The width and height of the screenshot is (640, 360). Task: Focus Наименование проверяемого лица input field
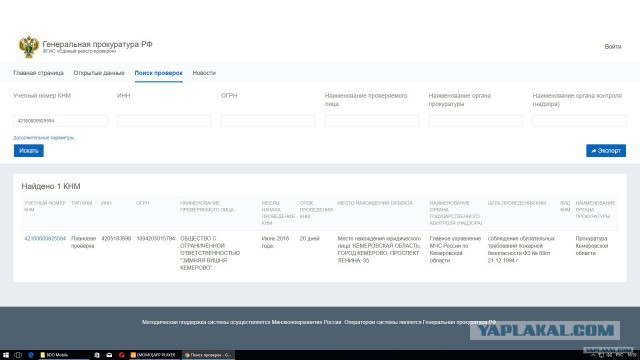click(x=371, y=121)
